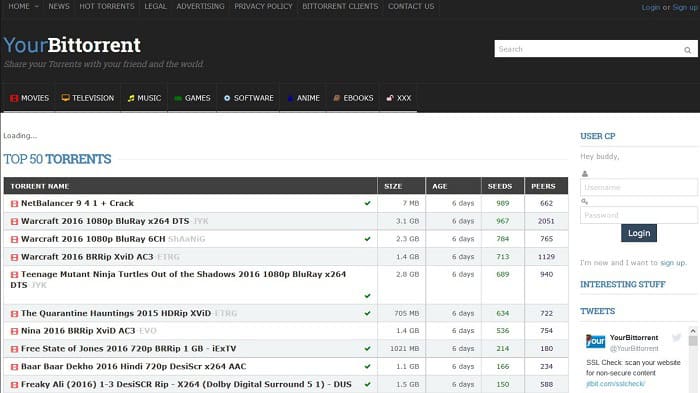Click the category icon of Warcraft 2016 1080p BluRay 6CH
Screen dimensions: 700x393
[14, 239]
